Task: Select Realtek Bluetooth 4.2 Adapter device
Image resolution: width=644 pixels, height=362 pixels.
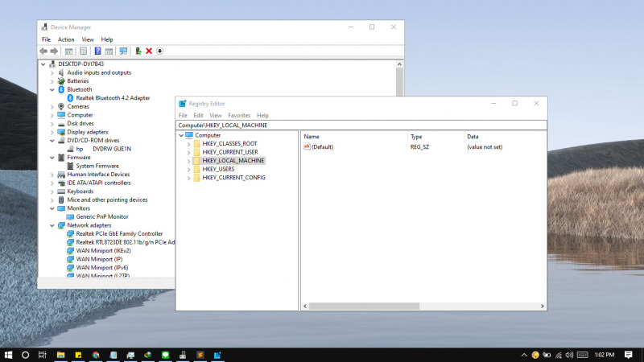Action: pos(113,98)
